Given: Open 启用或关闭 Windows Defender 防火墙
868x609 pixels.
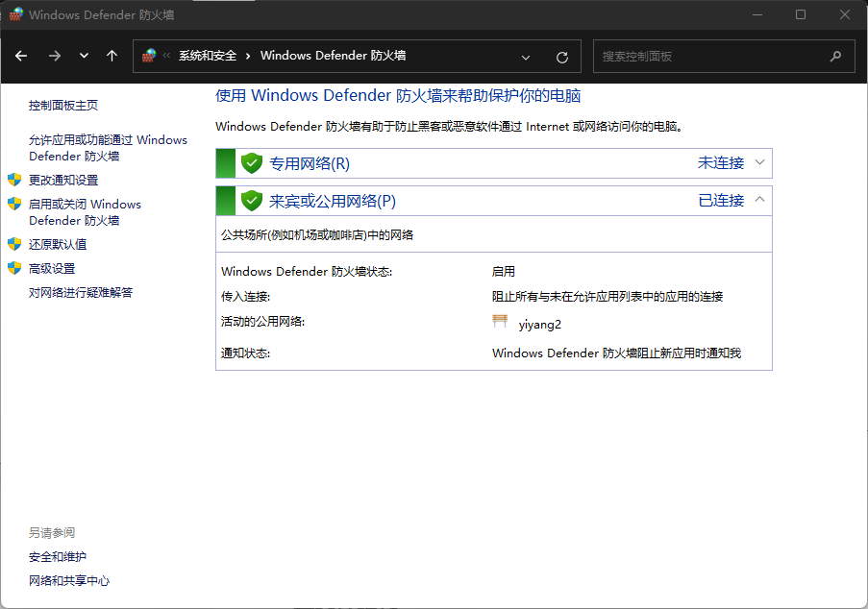Looking at the screenshot, I should pos(85,212).
